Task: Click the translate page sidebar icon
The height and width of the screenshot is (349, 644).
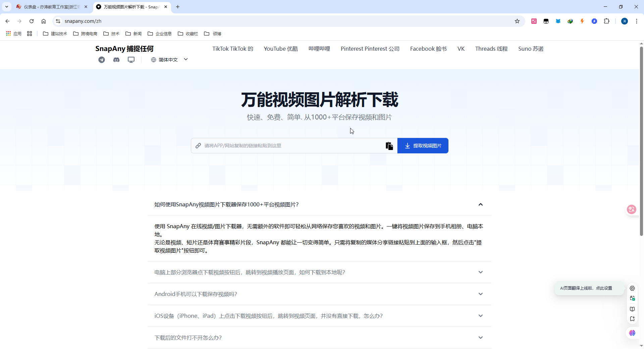Action: [x=632, y=298]
